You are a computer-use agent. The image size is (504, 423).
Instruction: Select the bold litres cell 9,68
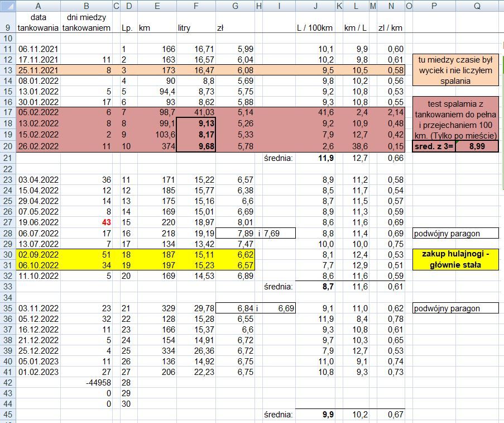196,146
